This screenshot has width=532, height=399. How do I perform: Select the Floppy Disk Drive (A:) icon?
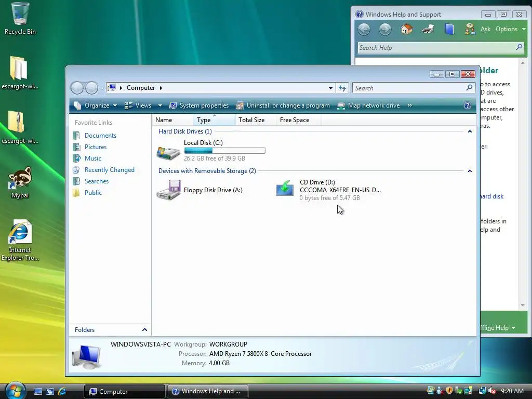(168, 190)
